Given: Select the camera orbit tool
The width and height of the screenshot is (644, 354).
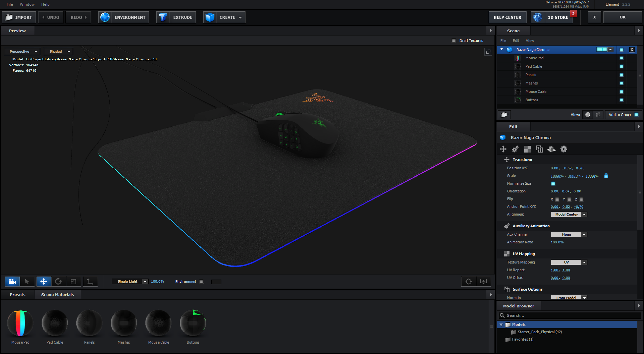Looking at the screenshot, I should [12, 282].
